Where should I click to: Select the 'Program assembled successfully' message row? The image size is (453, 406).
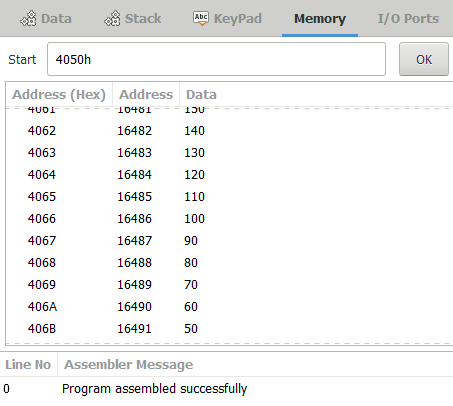pyautogui.click(x=226, y=389)
